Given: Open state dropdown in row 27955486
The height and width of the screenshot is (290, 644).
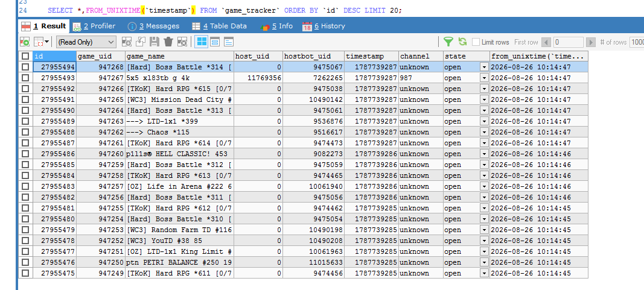Looking at the screenshot, I should click(x=485, y=154).
